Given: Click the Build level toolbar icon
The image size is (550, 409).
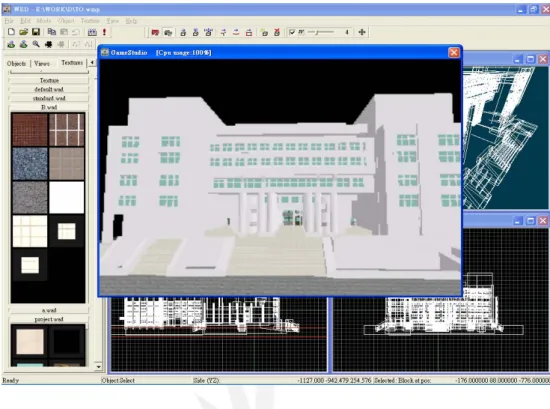Looking at the screenshot, I should [92, 32].
